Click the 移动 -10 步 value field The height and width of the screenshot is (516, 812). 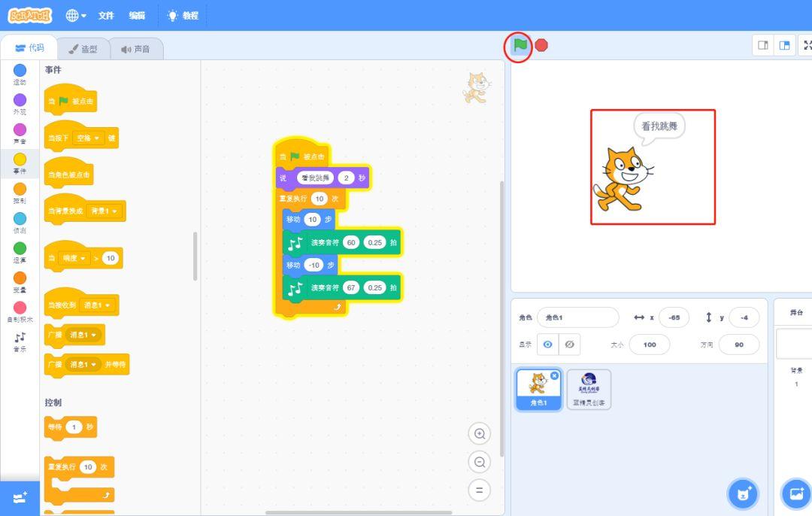[x=314, y=266]
